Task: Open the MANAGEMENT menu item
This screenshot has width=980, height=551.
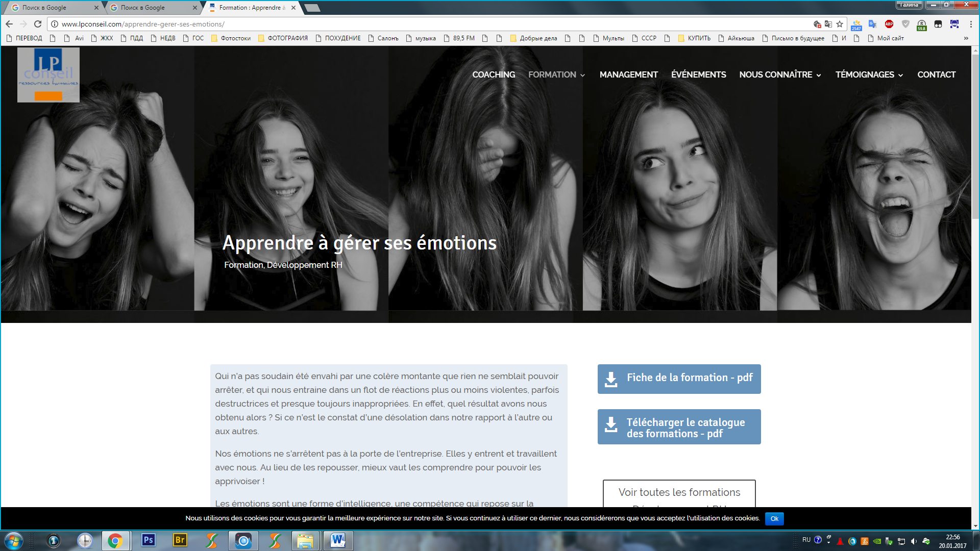Action: (629, 74)
